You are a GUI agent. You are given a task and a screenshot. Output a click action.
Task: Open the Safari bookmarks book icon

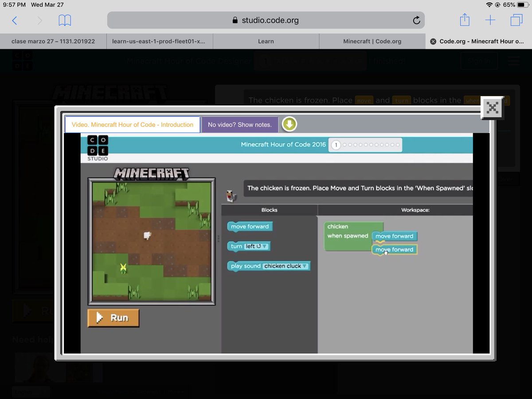[65, 20]
